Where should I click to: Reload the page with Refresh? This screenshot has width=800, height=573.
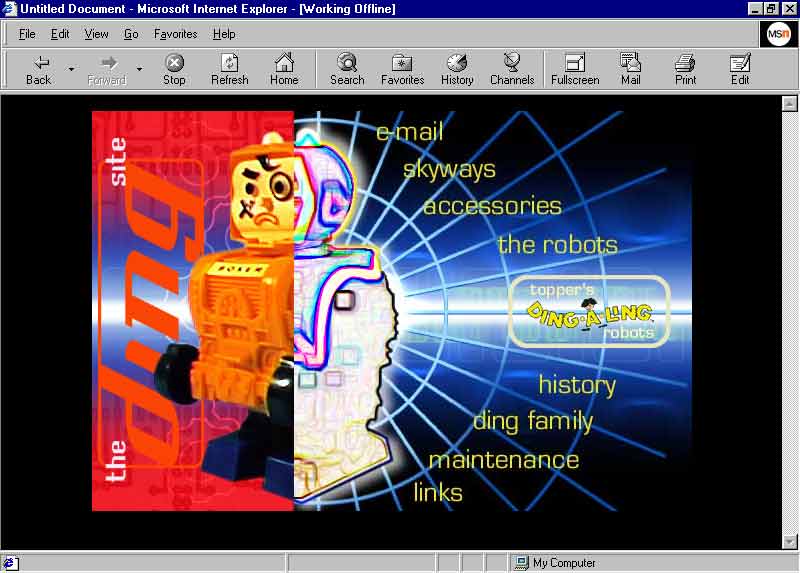point(230,70)
